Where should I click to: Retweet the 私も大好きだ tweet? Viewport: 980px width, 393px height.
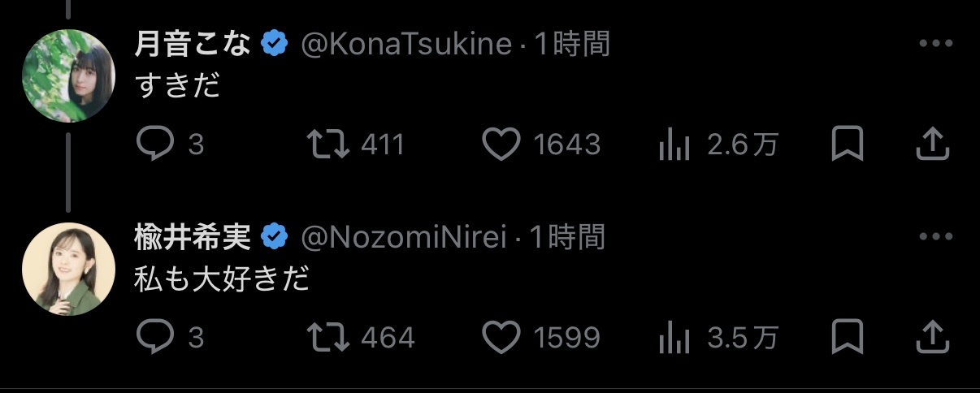click(327, 337)
